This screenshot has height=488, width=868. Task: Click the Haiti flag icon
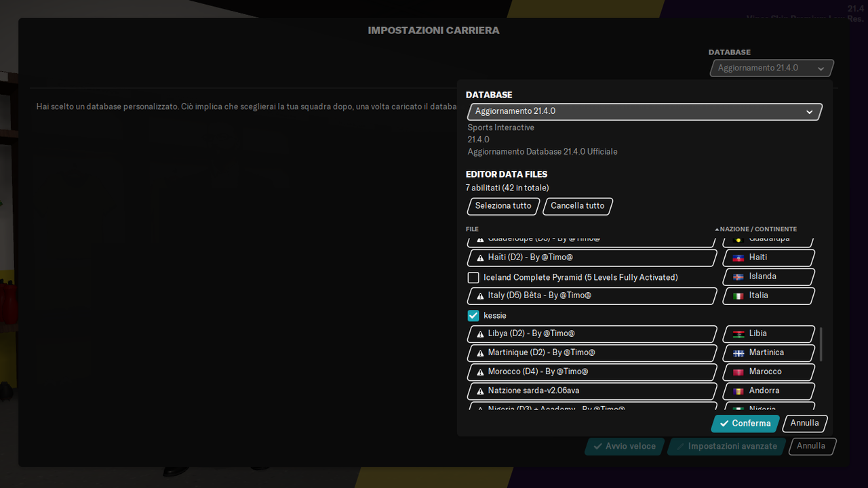[x=740, y=258]
